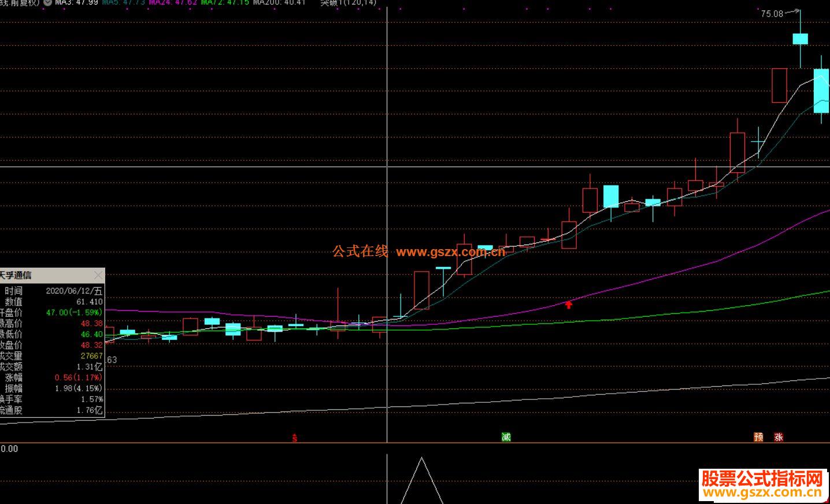Screen dimensions: 830x504
Task: Click the red 涨 event marker
Action: click(x=779, y=437)
